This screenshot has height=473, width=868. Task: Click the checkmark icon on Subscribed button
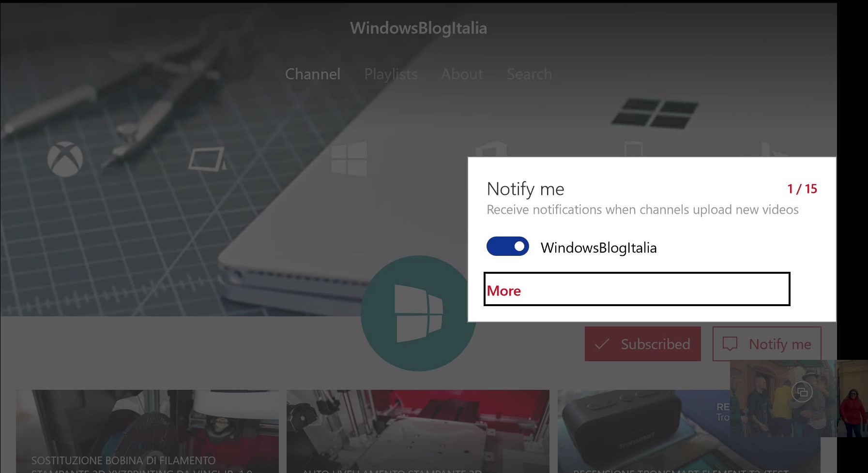point(602,344)
